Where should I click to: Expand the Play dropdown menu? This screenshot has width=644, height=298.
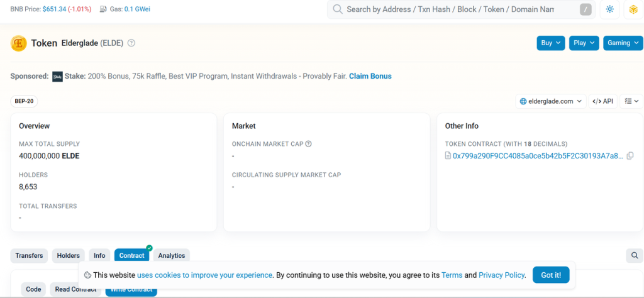[584, 43]
